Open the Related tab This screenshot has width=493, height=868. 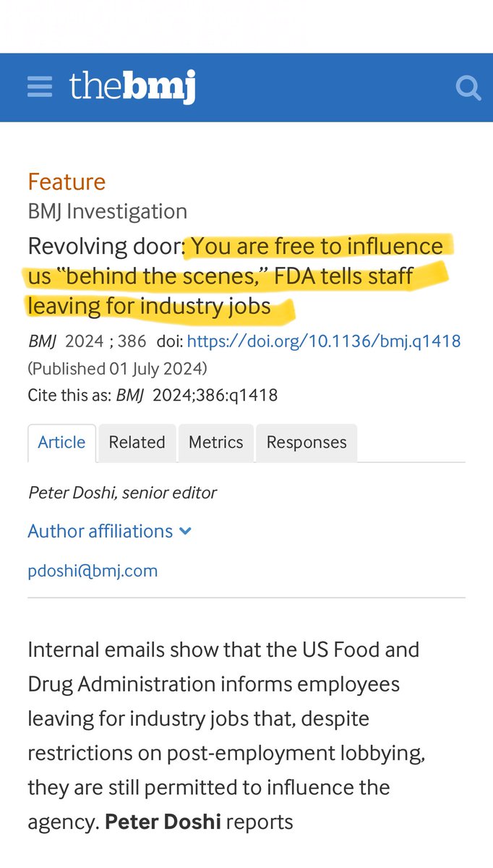point(137,443)
